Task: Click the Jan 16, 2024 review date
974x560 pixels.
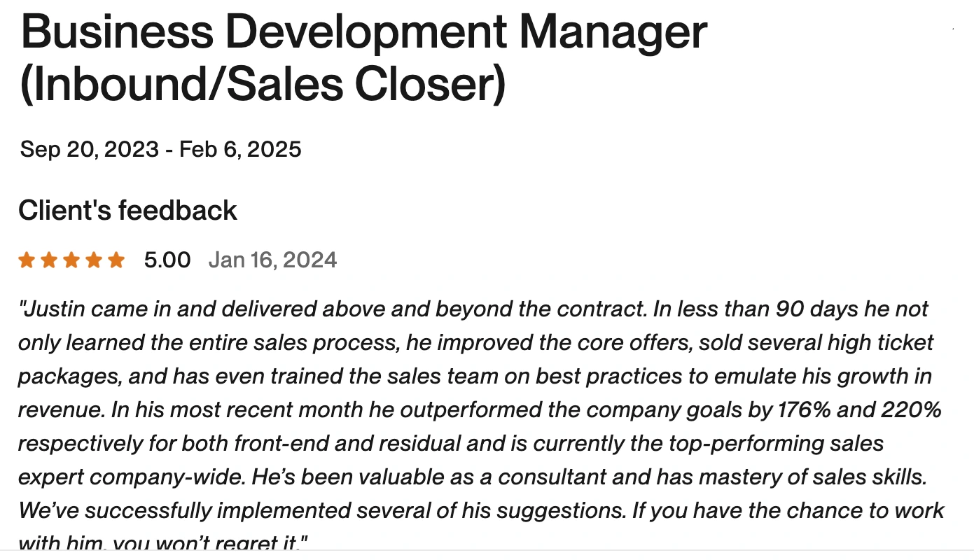Action: coord(273,260)
